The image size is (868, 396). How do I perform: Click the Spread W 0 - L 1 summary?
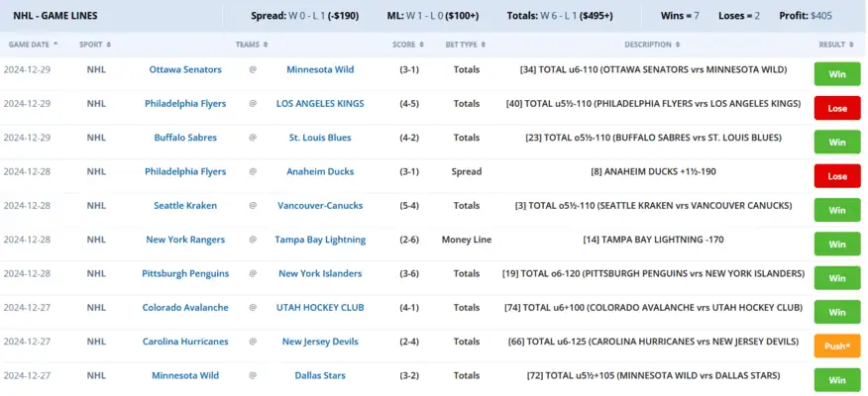point(304,16)
